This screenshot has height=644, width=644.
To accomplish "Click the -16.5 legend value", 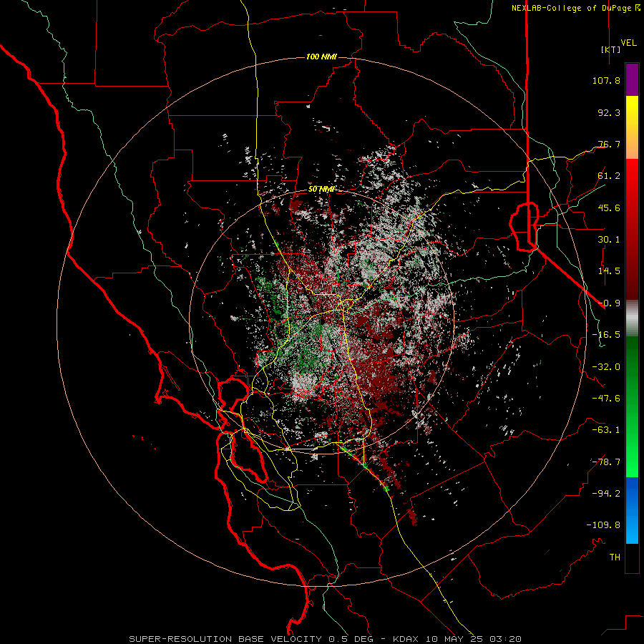I will pos(606,335).
